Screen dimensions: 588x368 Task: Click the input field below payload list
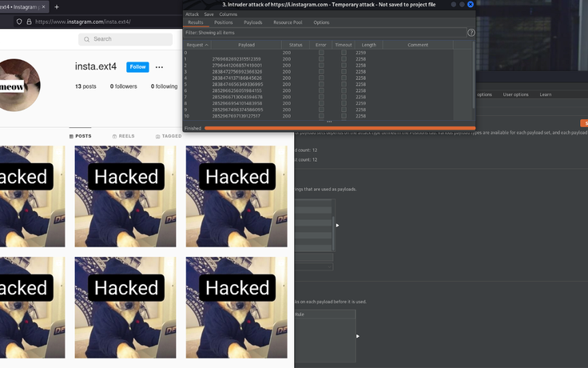coord(314,257)
